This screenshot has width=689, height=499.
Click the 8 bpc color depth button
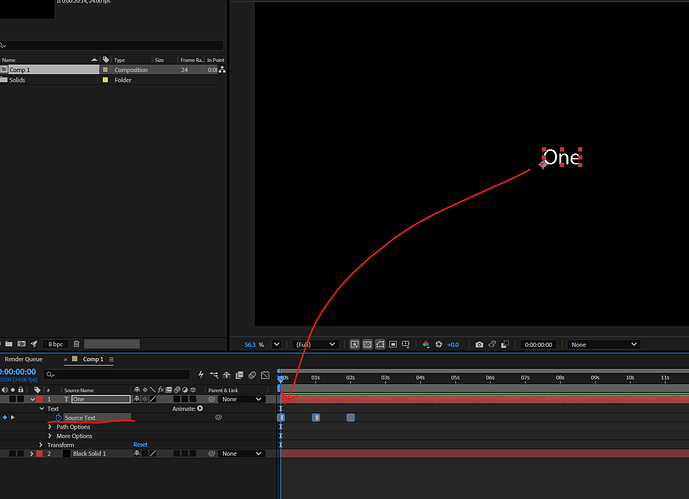point(56,344)
